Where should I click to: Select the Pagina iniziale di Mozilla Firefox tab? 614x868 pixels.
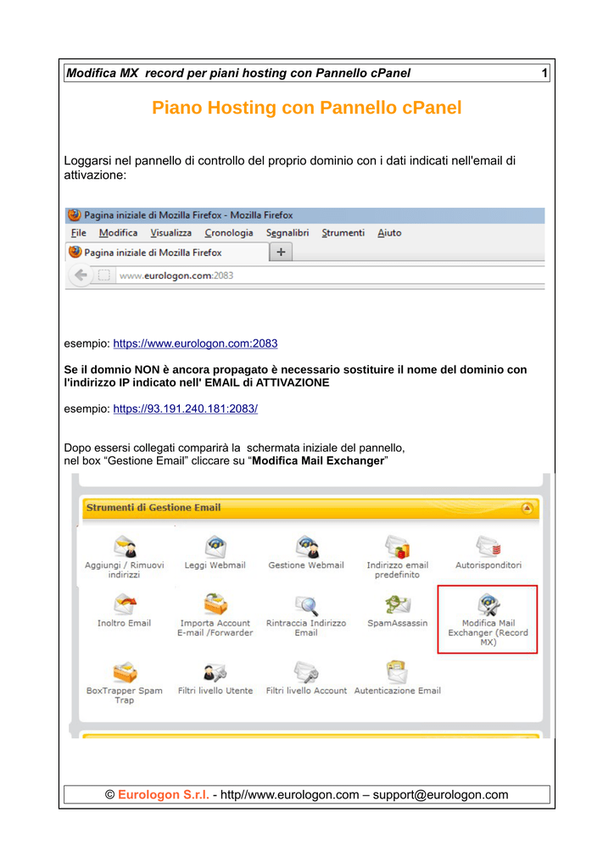(x=167, y=253)
